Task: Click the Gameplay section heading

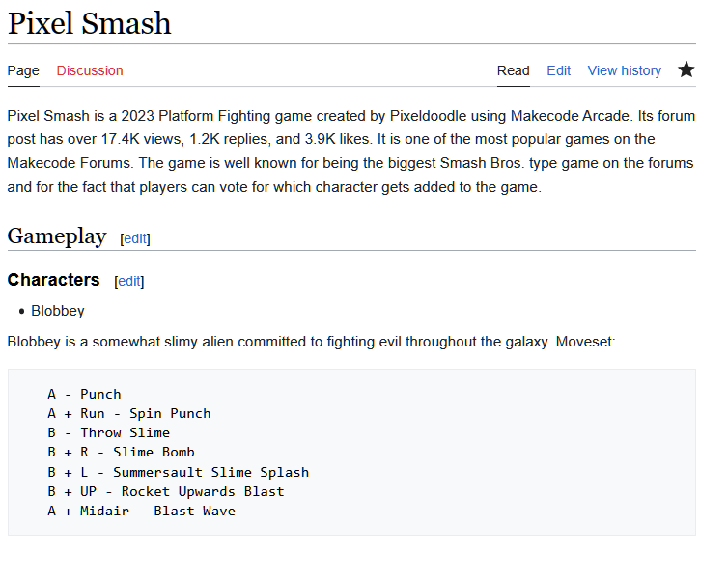Action: tap(56, 236)
